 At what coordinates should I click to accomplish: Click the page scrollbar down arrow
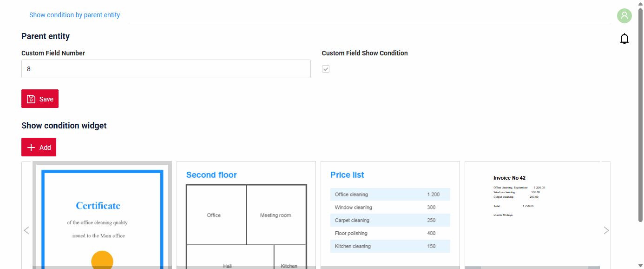(x=641, y=265)
